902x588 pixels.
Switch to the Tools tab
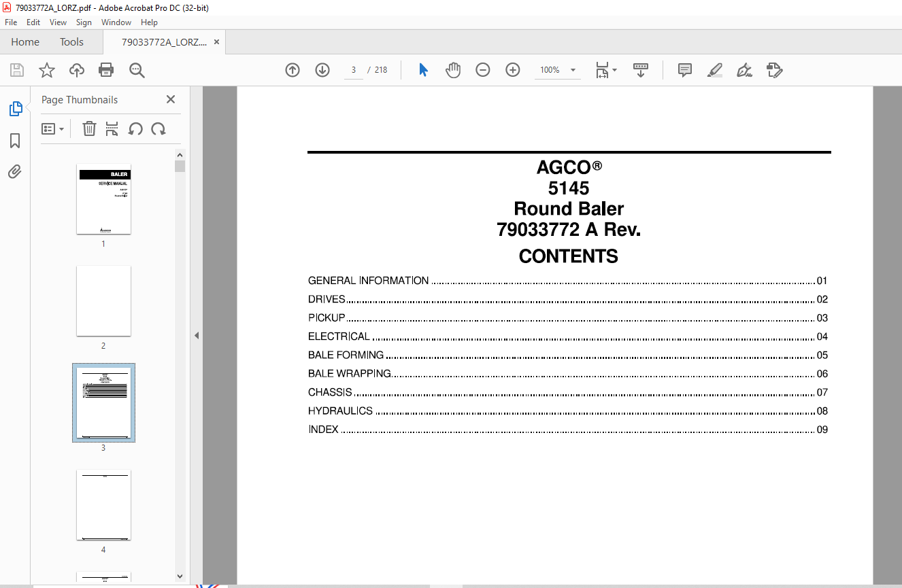click(71, 42)
